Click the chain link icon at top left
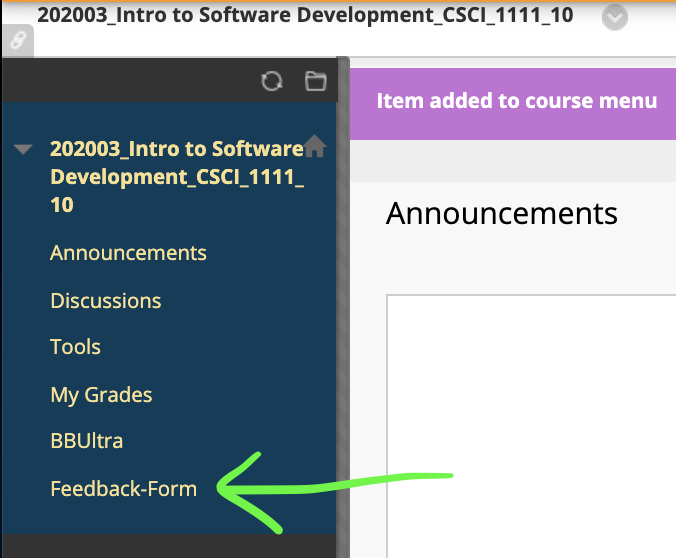676x558 pixels. (x=17, y=41)
